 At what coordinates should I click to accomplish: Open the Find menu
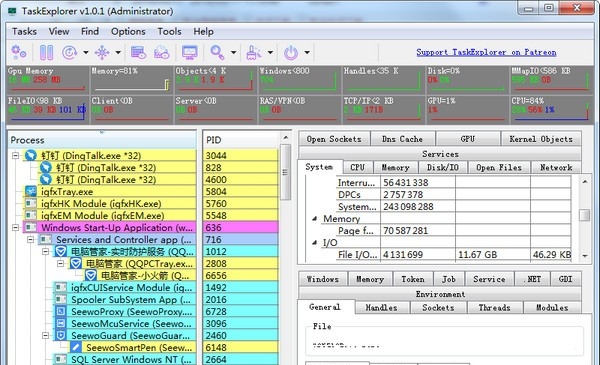pyautogui.click(x=90, y=31)
